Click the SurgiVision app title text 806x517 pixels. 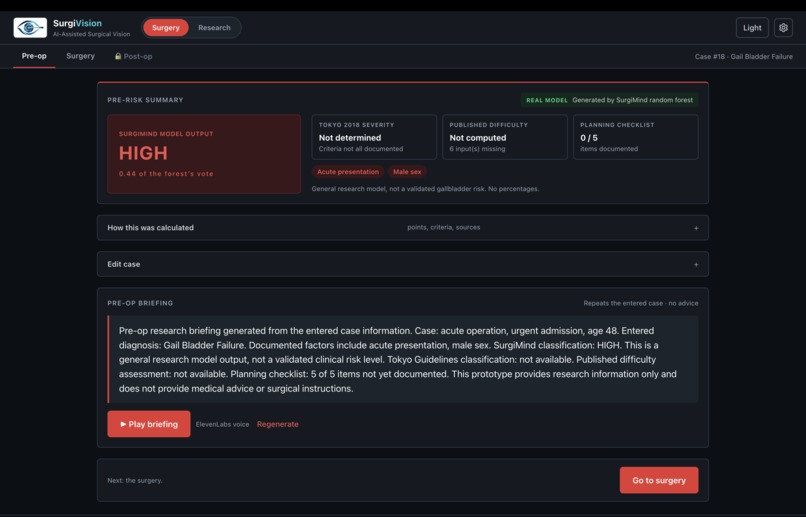77,23
